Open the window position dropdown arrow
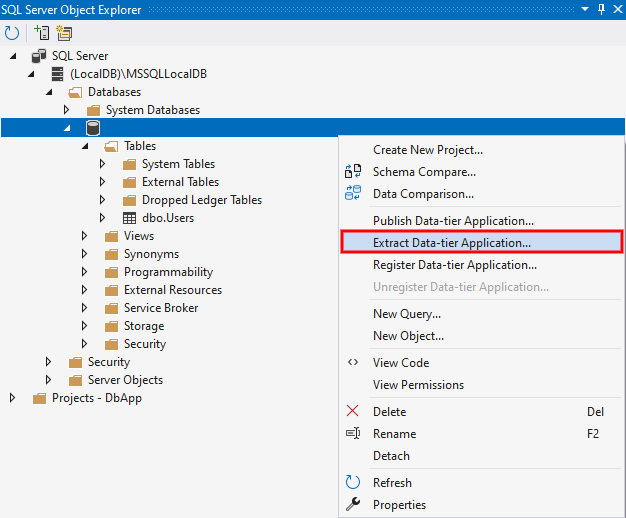The height and width of the screenshot is (518, 626). tap(585, 9)
